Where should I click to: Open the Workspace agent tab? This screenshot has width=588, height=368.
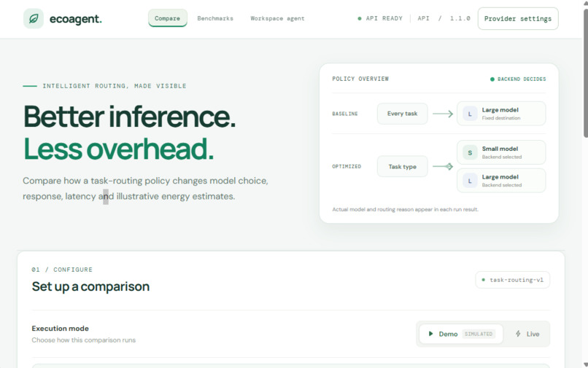277,18
